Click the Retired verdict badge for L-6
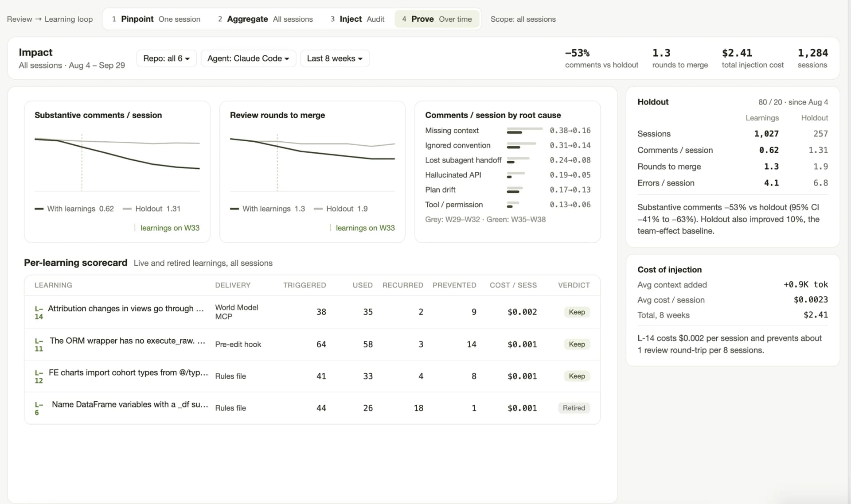Image resolution: width=851 pixels, height=504 pixels. 574,408
